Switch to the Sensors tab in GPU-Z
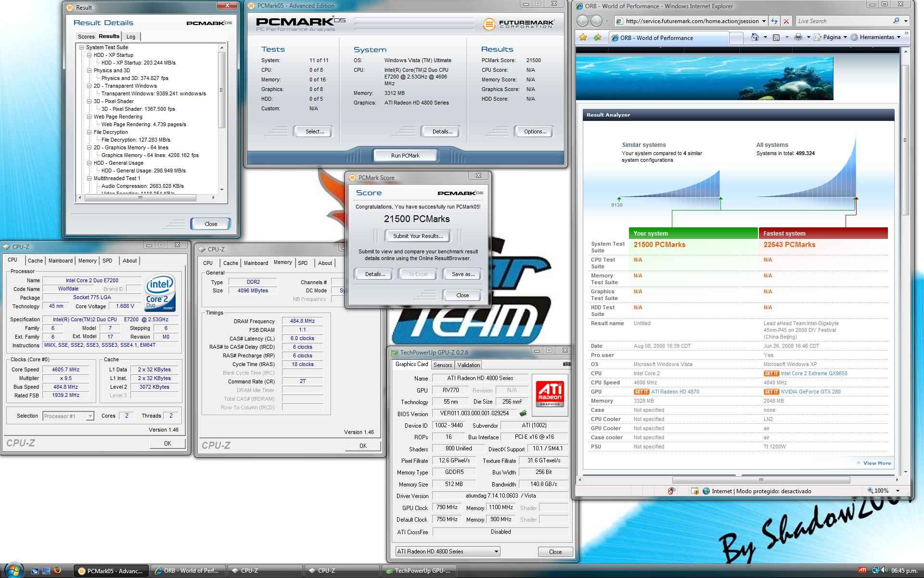 442,365
